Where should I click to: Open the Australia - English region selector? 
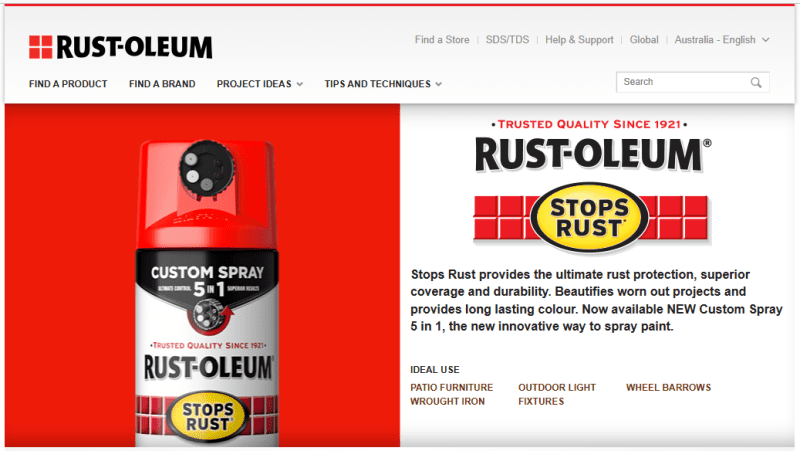[x=721, y=40]
